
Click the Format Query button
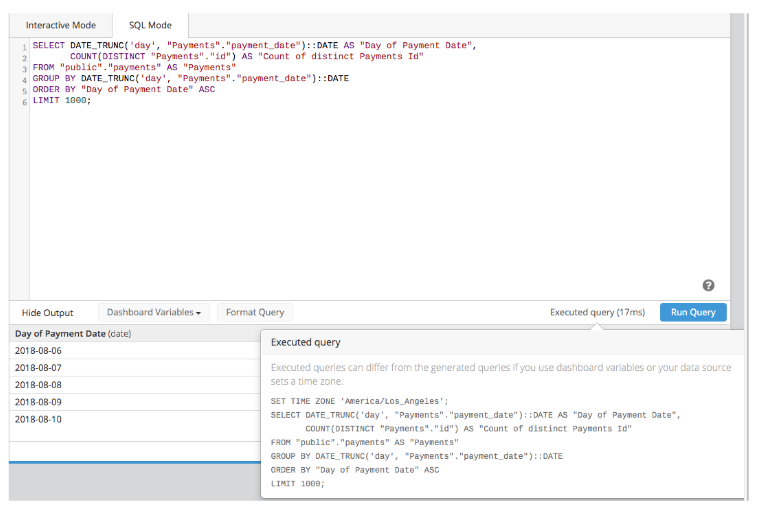[x=255, y=313]
